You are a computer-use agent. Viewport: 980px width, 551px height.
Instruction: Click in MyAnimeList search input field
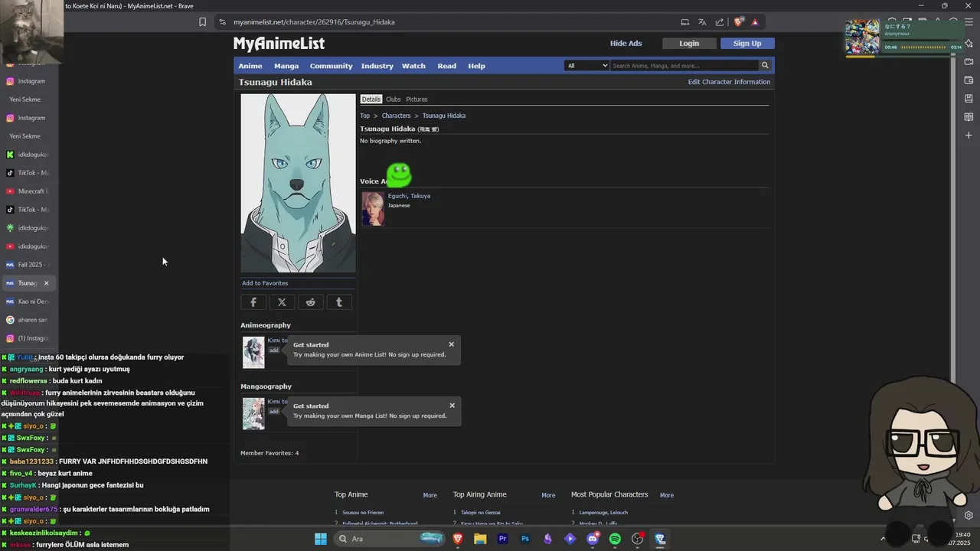(684, 66)
